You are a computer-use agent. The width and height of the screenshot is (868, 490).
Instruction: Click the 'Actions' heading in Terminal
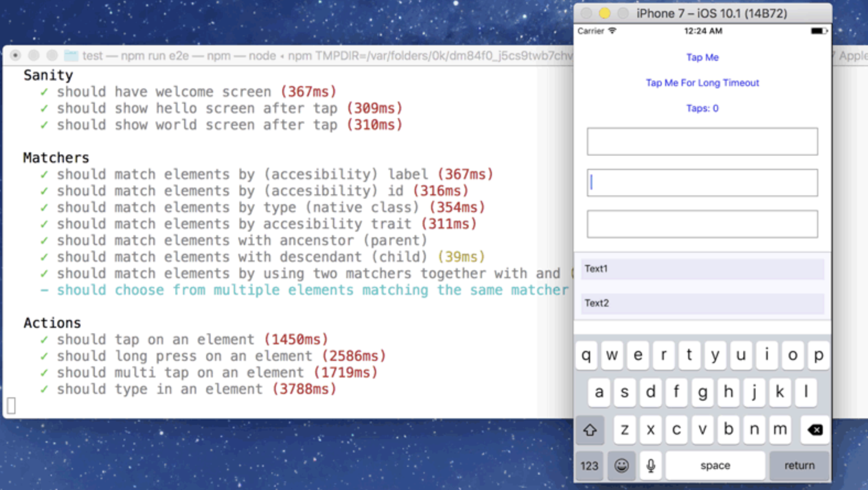point(52,323)
